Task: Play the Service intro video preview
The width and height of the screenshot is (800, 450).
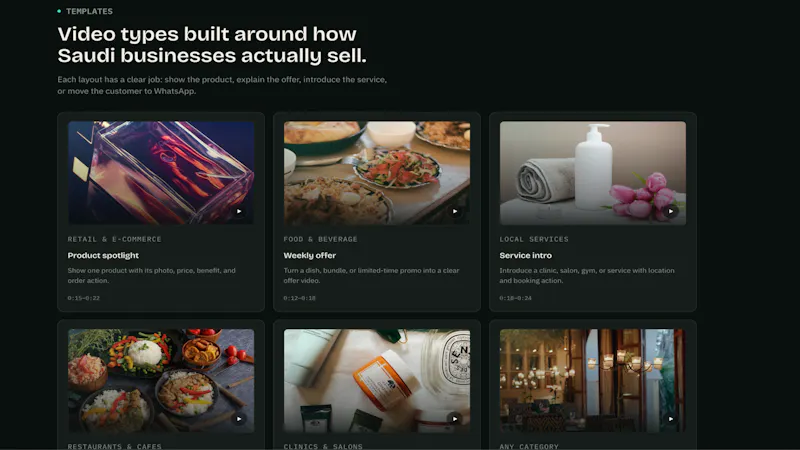Action: click(670, 211)
